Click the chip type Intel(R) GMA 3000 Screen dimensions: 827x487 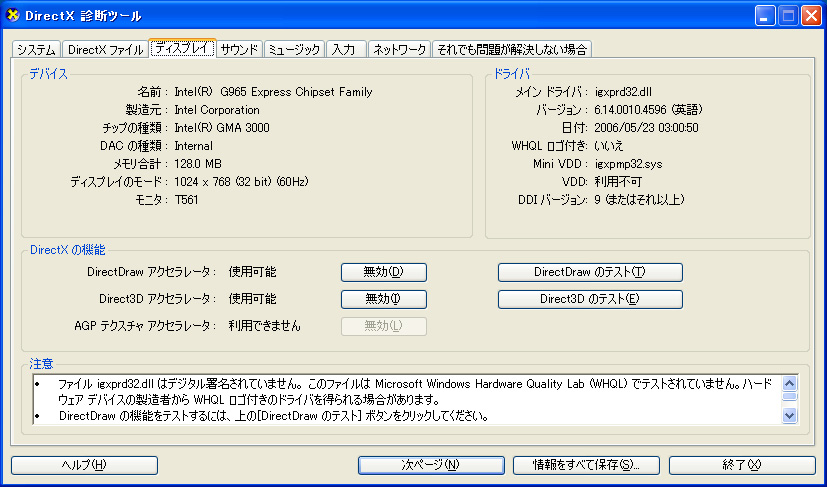click(x=222, y=128)
